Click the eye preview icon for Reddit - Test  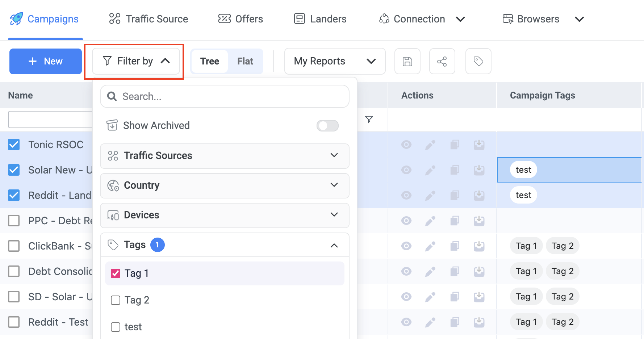406,322
